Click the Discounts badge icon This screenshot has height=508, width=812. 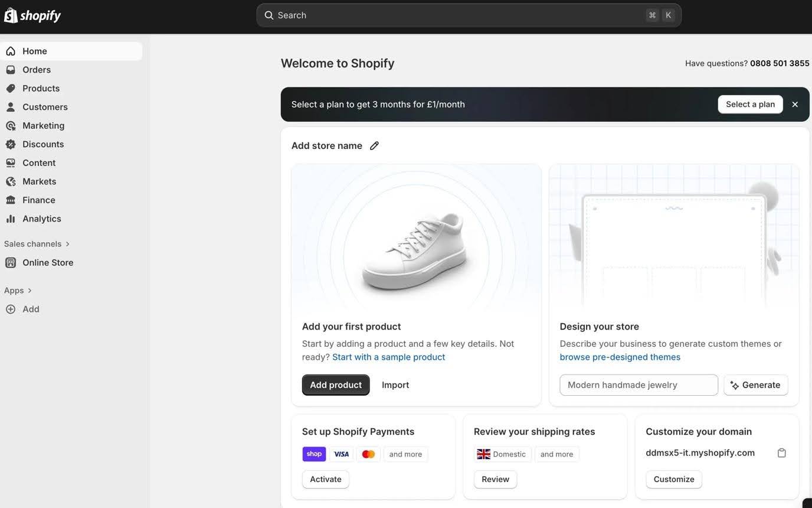(11, 144)
